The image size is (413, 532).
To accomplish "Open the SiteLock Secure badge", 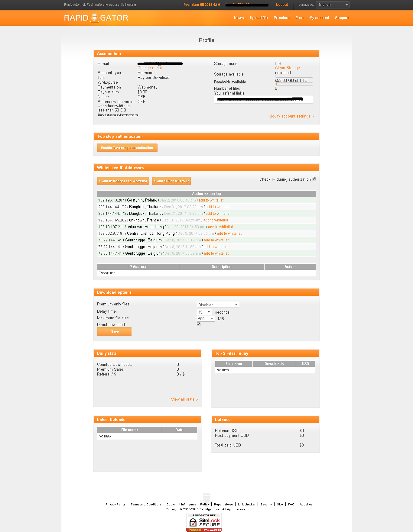I will (204, 522).
